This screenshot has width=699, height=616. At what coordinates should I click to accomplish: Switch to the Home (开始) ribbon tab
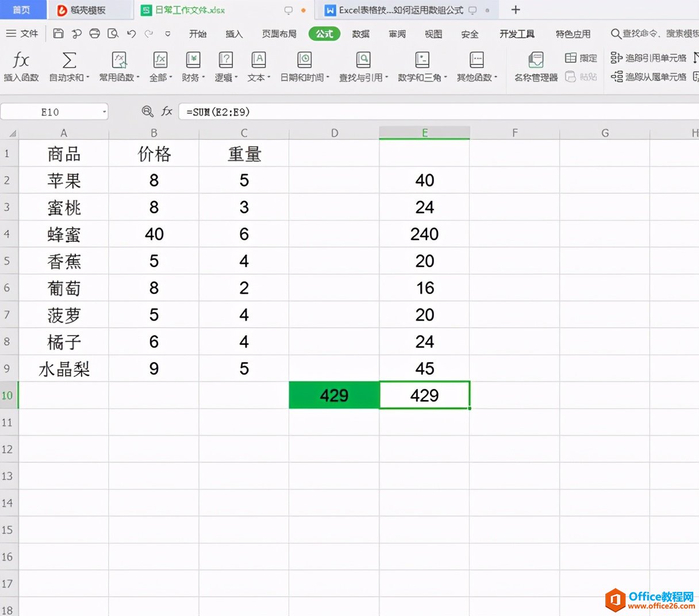tap(198, 34)
